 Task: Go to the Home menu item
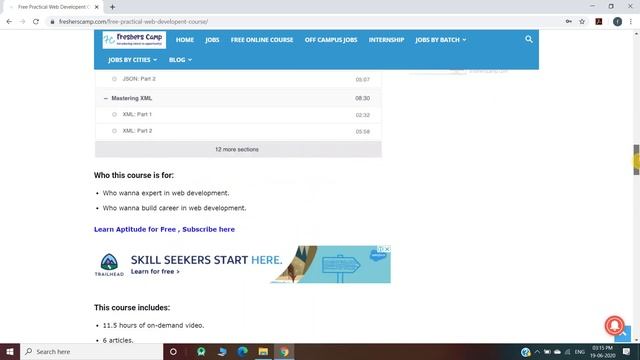185,40
